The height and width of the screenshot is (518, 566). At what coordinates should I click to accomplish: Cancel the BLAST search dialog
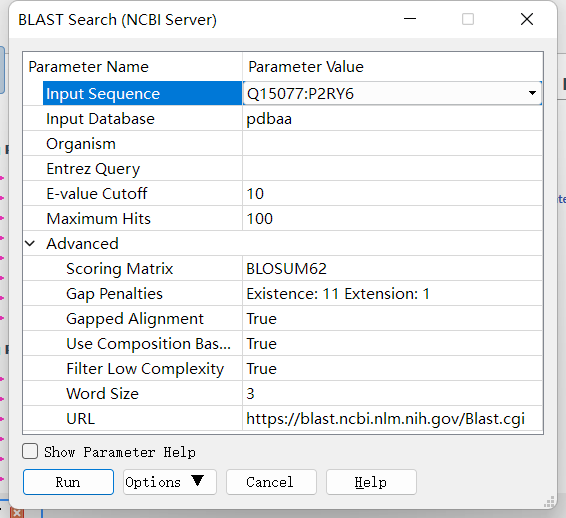point(271,482)
